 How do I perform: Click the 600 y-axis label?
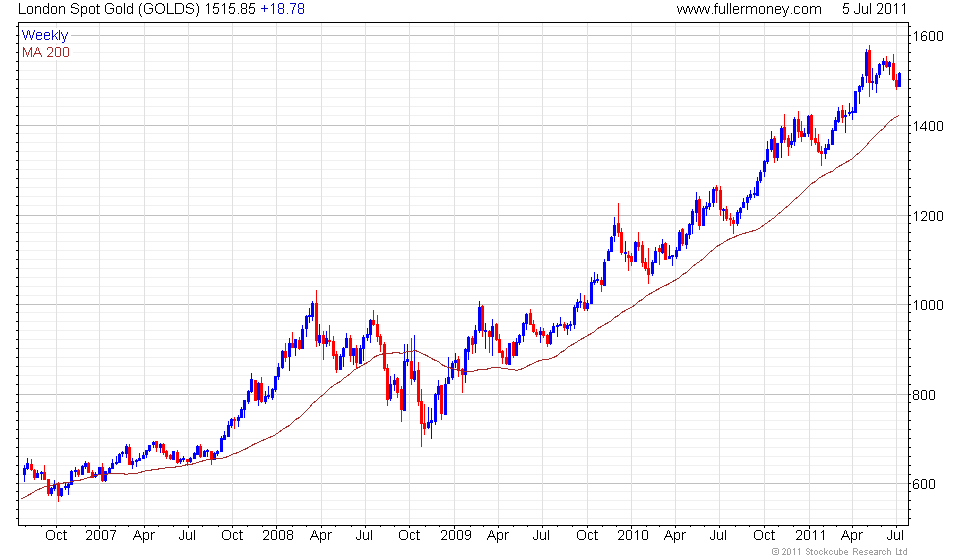click(x=924, y=484)
